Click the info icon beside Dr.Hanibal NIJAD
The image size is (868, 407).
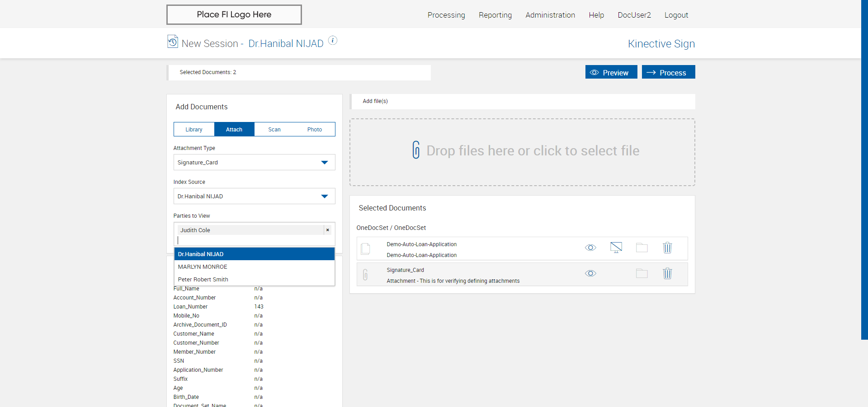click(x=333, y=41)
